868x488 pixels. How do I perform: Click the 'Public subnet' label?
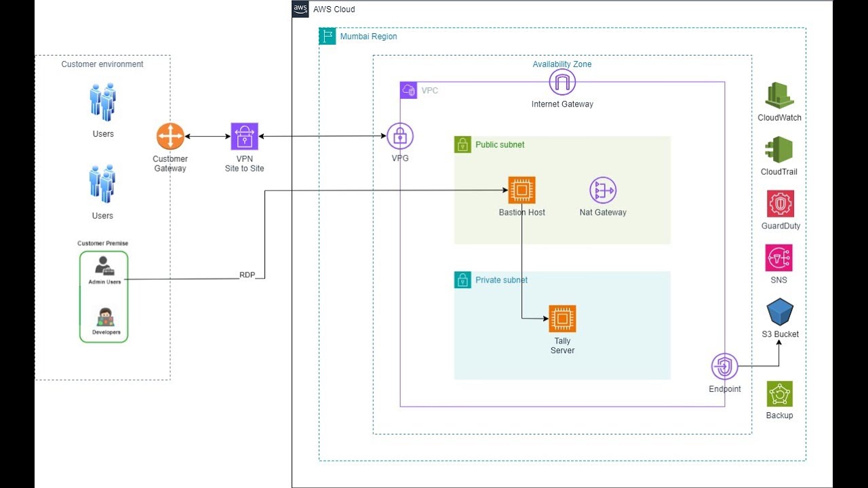(500, 145)
